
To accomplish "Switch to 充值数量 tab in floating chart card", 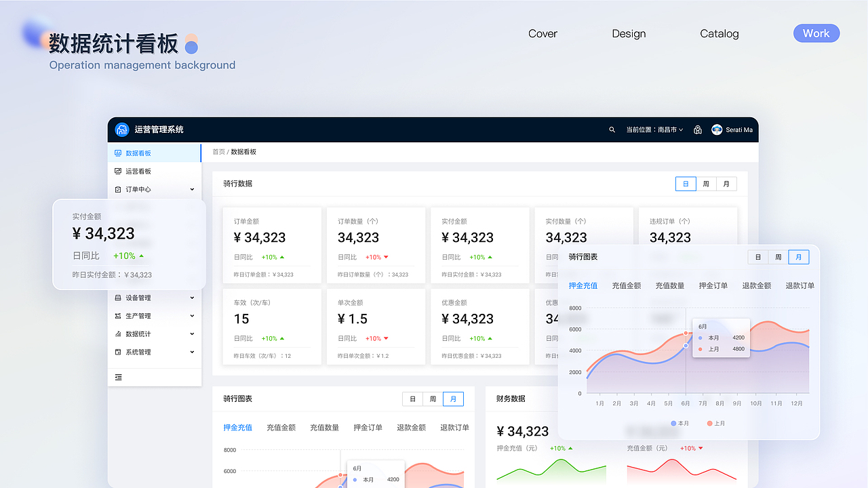I will [x=670, y=286].
